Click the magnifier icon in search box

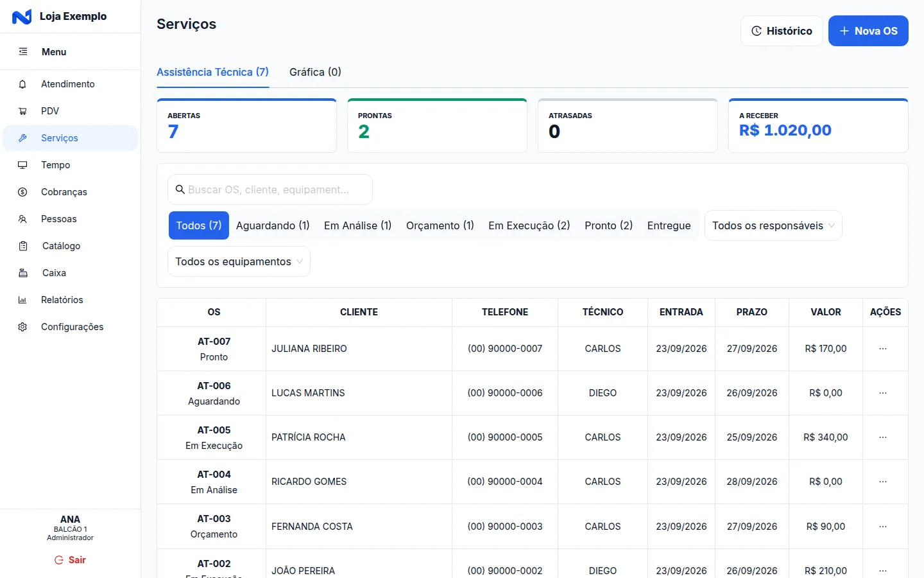tap(180, 189)
